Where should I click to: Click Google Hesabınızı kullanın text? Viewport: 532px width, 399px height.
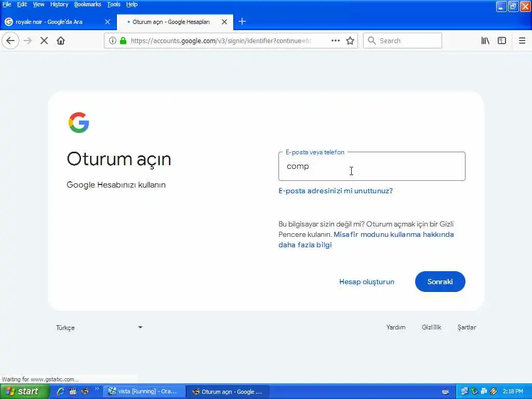click(x=116, y=185)
